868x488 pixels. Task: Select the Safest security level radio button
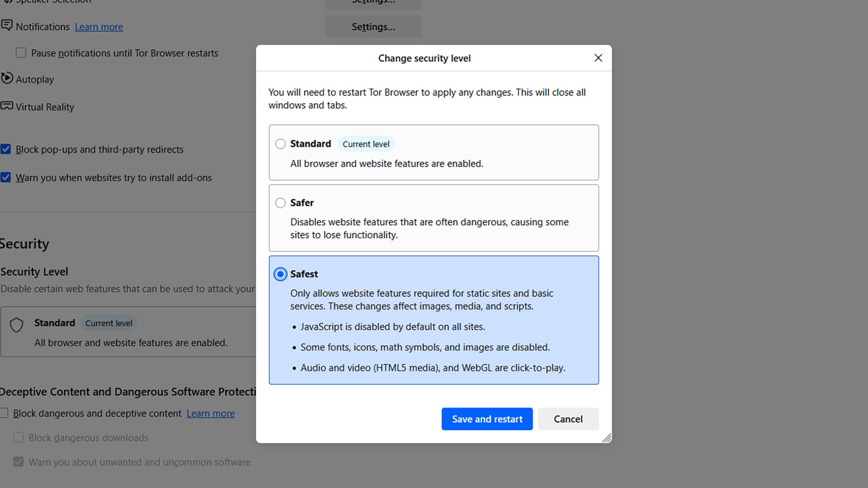click(280, 274)
